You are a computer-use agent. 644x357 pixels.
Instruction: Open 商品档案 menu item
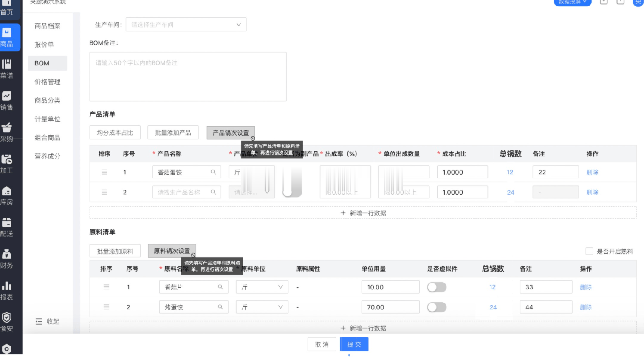click(x=48, y=26)
